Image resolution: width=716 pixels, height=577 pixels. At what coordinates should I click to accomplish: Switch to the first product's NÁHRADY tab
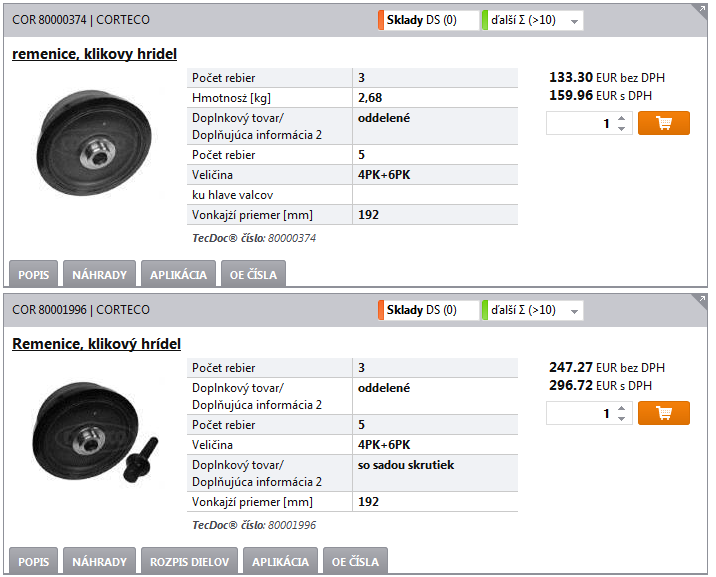click(x=99, y=274)
